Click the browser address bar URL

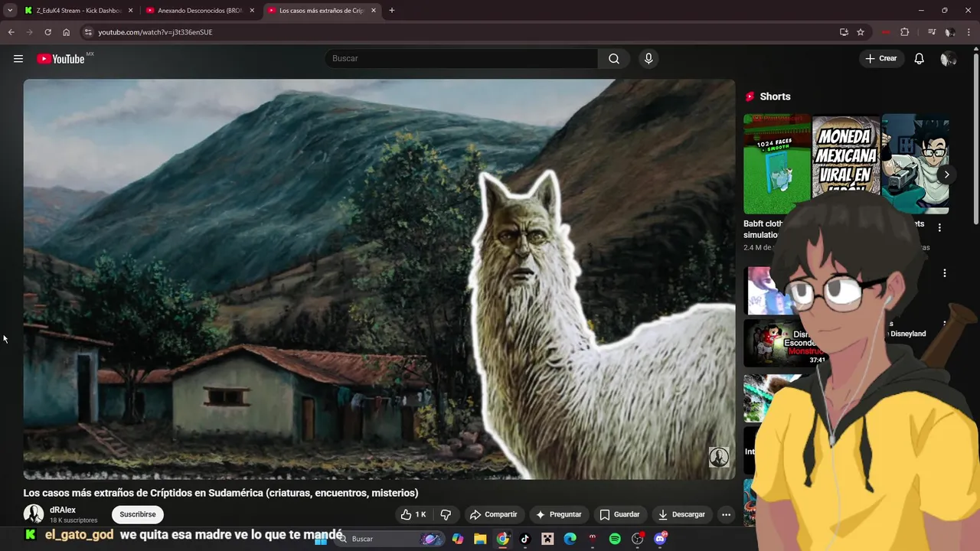pos(155,32)
